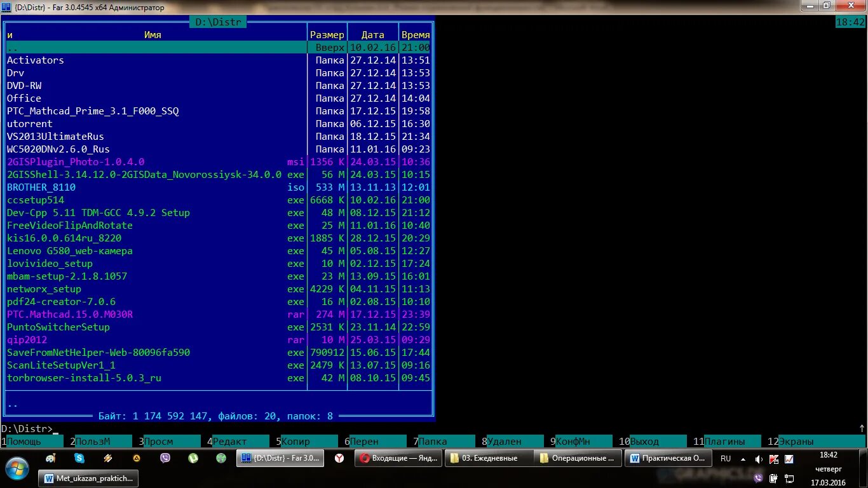868x488 pixels.
Task: Select the pdf24-creator-7.0.6 file
Action: (x=218, y=302)
